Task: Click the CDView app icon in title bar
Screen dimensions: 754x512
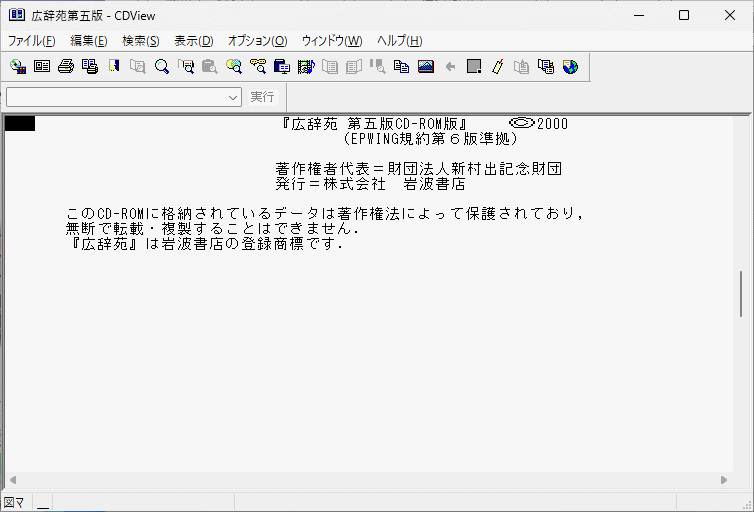Action: point(17,15)
